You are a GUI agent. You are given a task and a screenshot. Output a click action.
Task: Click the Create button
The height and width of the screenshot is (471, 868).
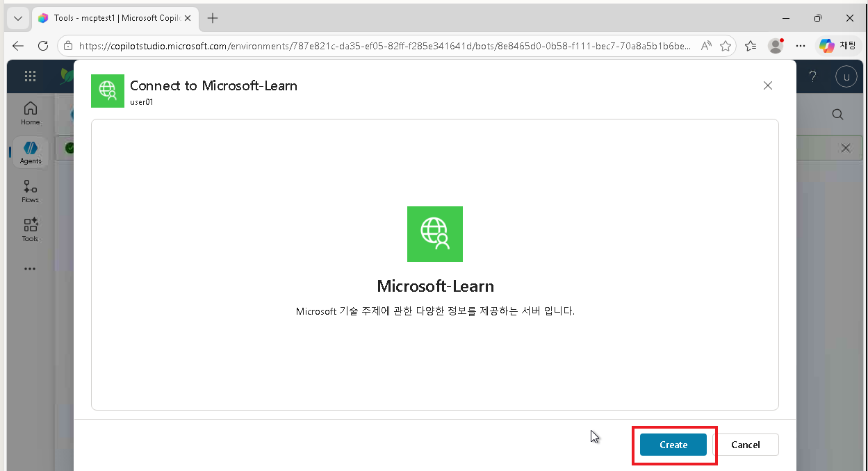tap(673, 445)
